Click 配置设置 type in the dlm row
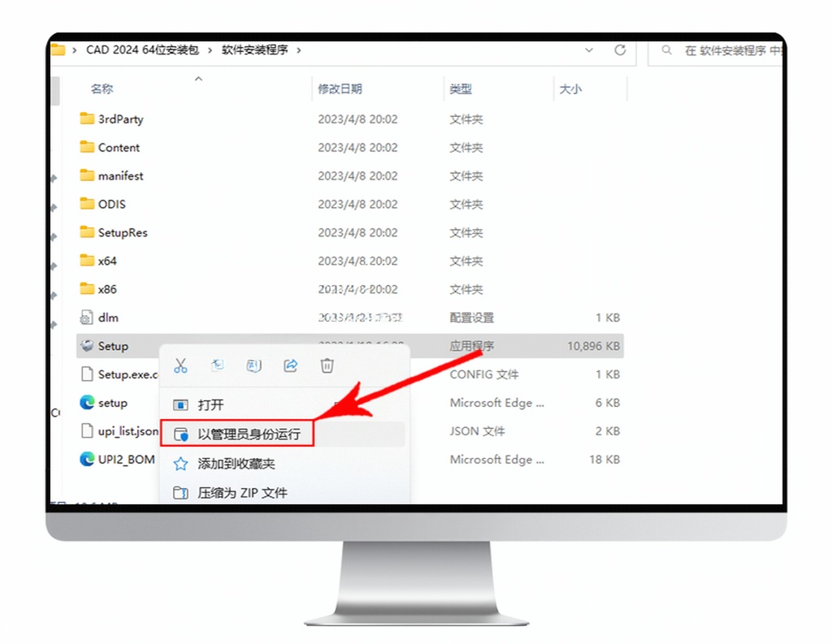832x644 pixels. [472, 318]
